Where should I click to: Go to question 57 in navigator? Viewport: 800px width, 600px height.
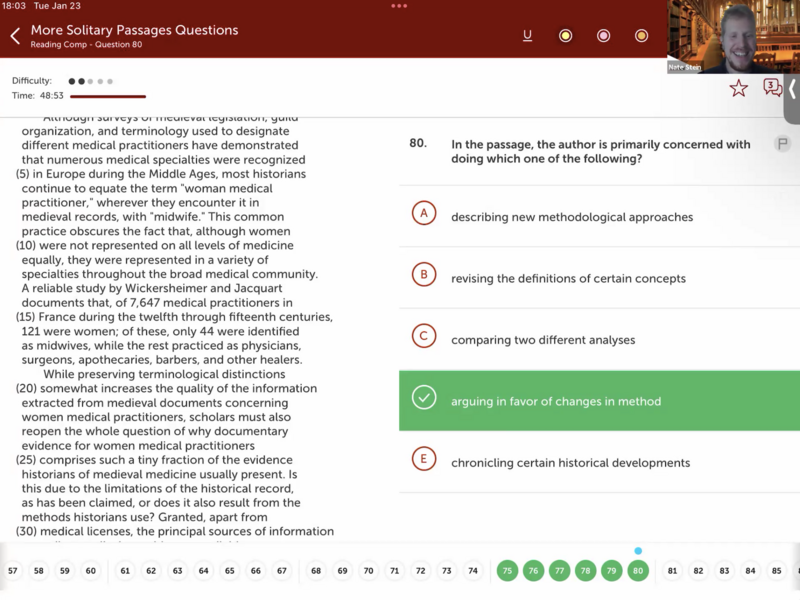click(x=13, y=571)
